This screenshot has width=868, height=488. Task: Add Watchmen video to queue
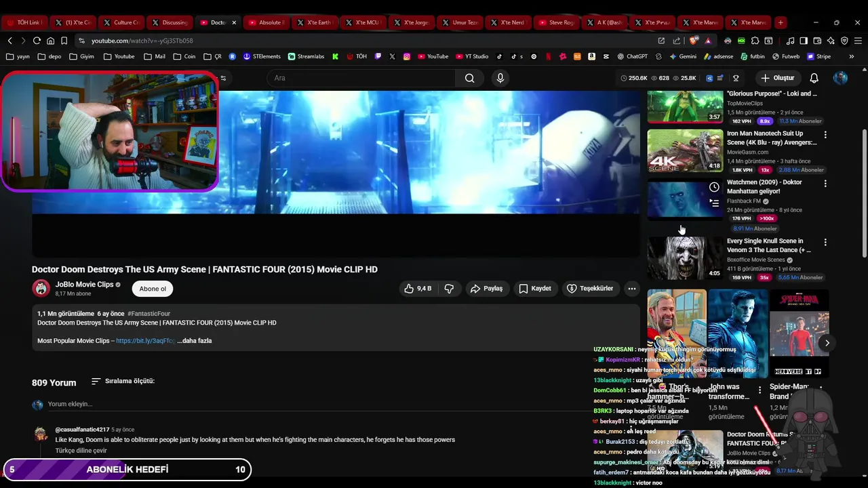[x=714, y=202]
